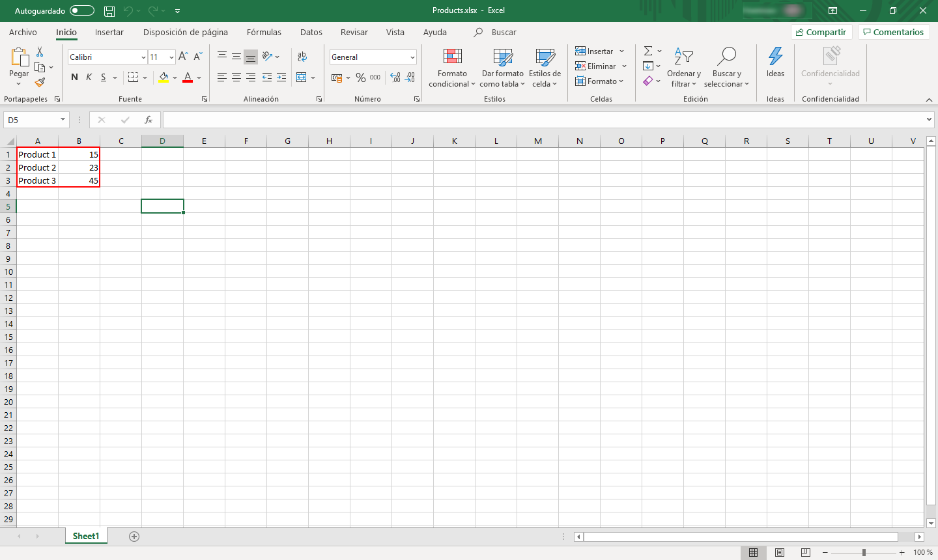Screen dimensions: 938x560
Task: Switch to Fórmulas tab
Action: (x=264, y=32)
